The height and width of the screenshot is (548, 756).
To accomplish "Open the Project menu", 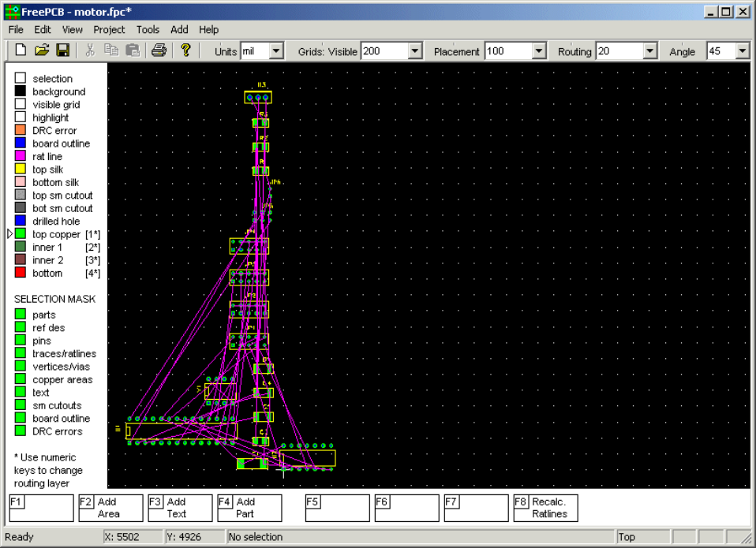I will (109, 29).
